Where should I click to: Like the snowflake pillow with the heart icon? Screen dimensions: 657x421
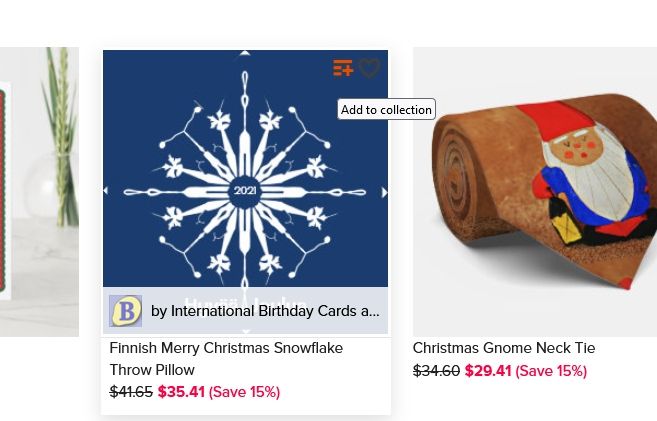(369, 68)
